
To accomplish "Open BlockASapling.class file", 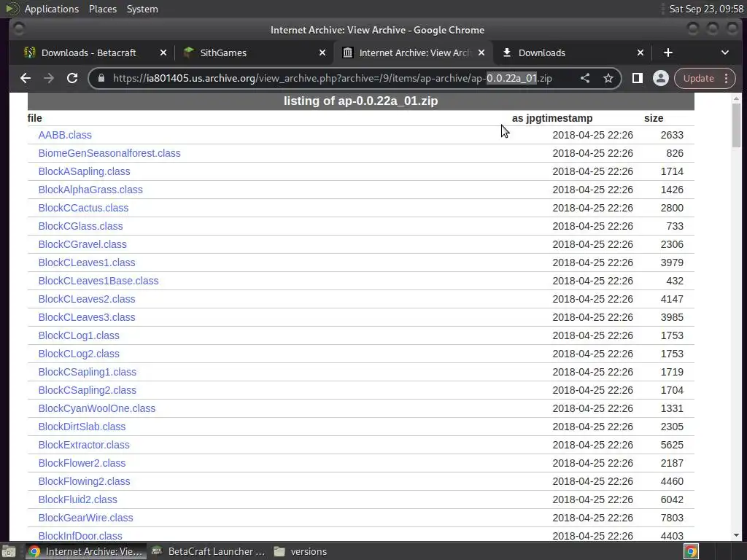I will click(85, 171).
